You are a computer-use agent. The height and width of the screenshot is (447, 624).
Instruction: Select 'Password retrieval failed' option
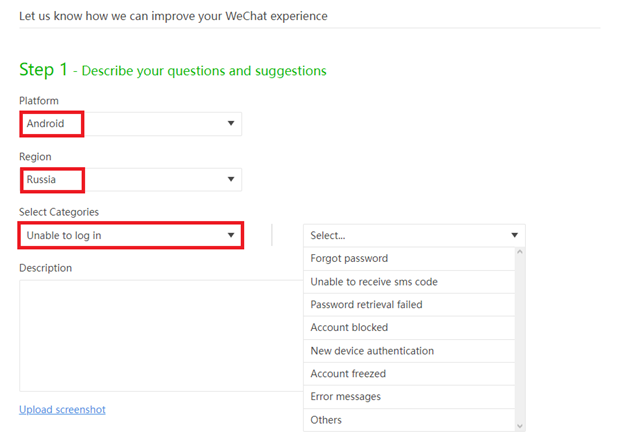coord(409,305)
